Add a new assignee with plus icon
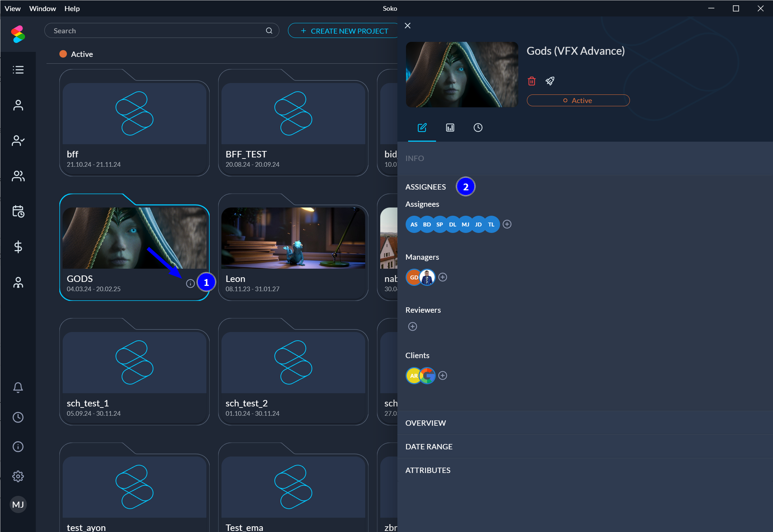 [507, 224]
